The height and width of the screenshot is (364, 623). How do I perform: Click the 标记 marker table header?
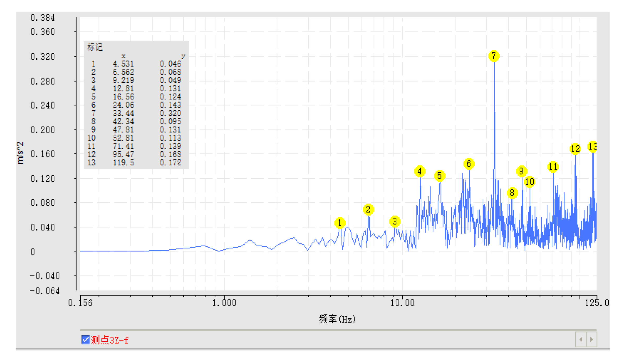[95, 47]
